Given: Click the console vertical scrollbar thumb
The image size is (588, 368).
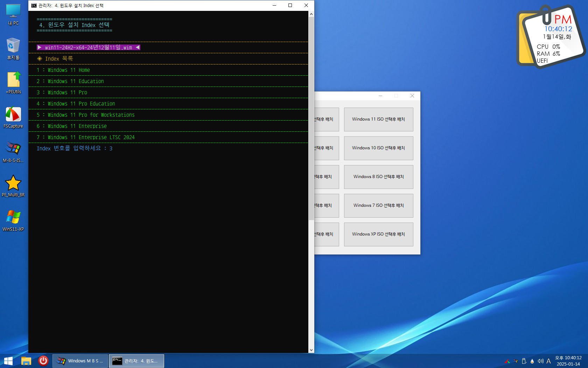Looking at the screenshot, I should click(311, 118).
